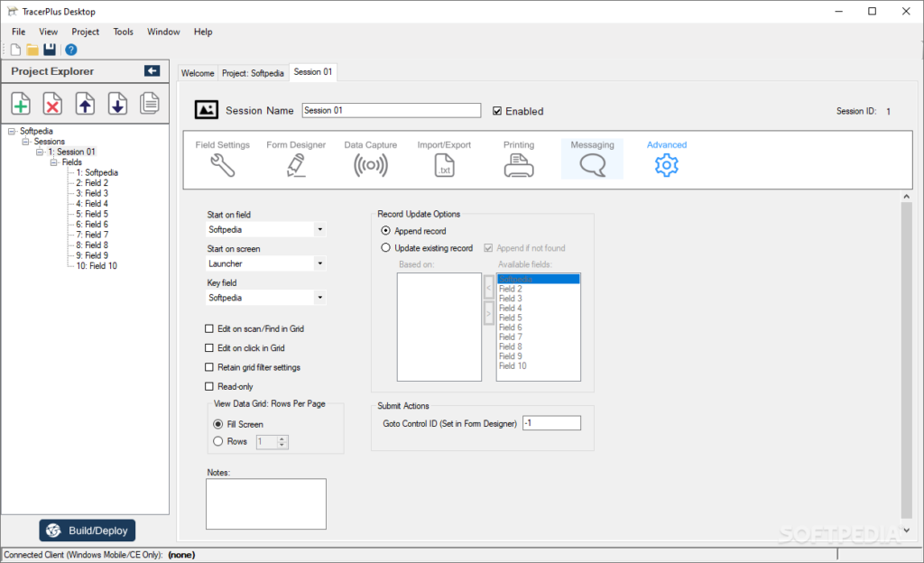This screenshot has height=563, width=924.
Task: Click the session image icon beside Session Name
Action: [207, 109]
